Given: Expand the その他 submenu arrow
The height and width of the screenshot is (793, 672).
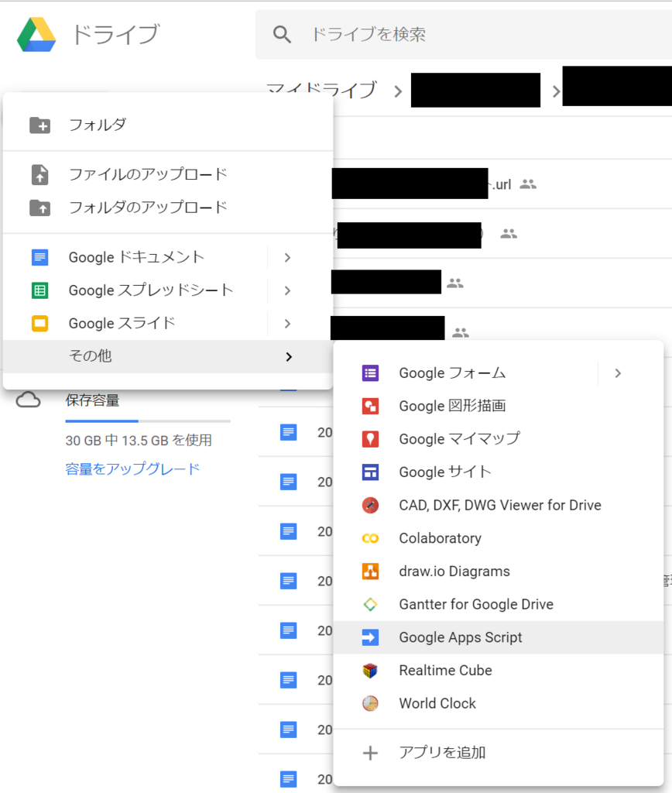Looking at the screenshot, I should (x=288, y=356).
